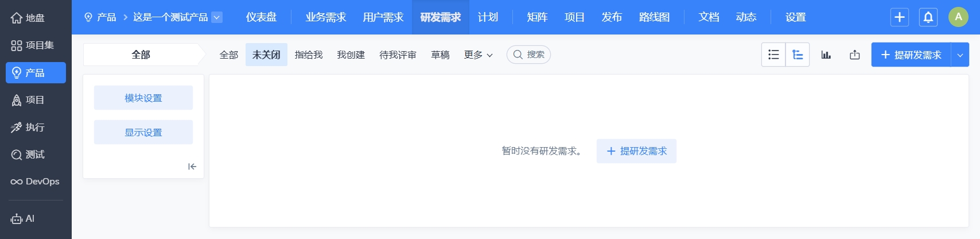
Task: Click the 搜索 search box
Action: [528, 55]
